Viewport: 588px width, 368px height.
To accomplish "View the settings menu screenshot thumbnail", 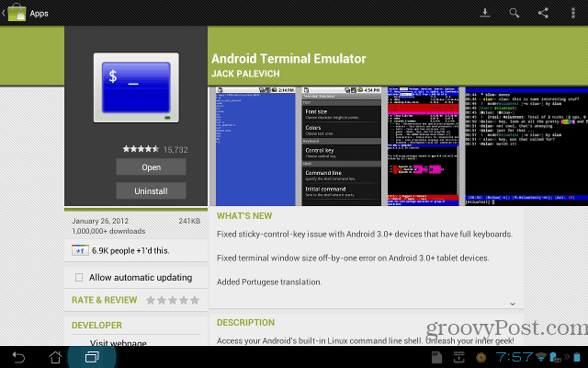I will pyautogui.click(x=341, y=146).
